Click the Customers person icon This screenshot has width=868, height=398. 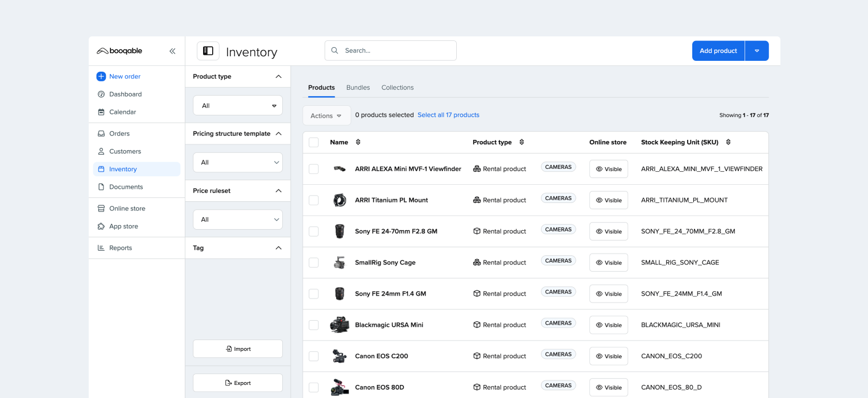click(101, 151)
